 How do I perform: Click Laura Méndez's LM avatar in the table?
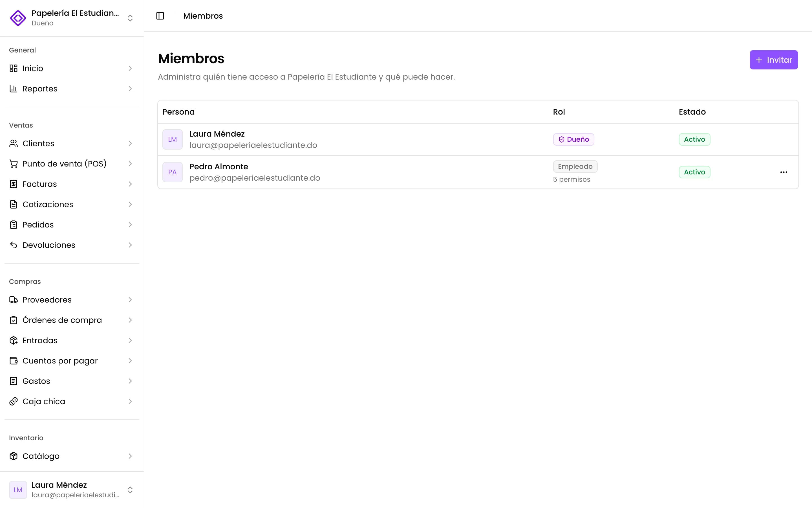coord(173,139)
